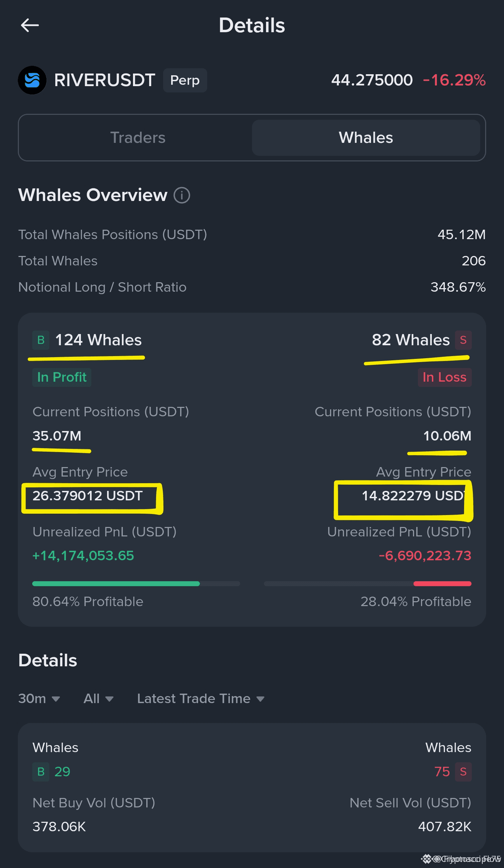Tap the -16.29% change value

[454, 80]
